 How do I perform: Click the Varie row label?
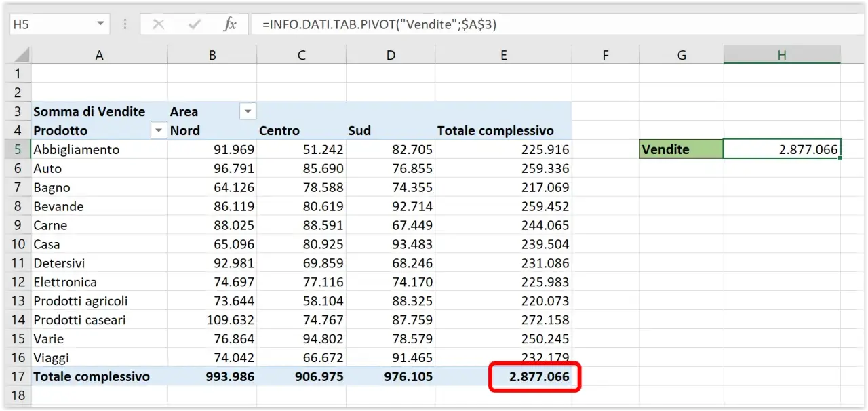coord(48,338)
